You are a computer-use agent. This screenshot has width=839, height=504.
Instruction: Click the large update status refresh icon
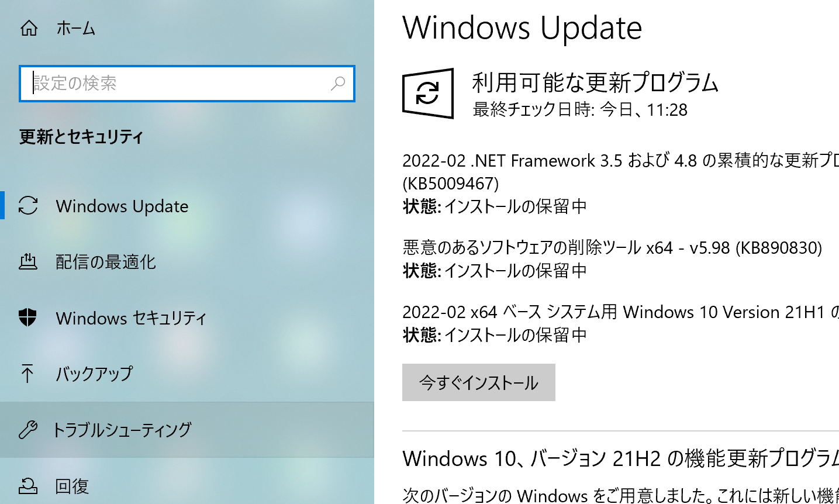(428, 94)
